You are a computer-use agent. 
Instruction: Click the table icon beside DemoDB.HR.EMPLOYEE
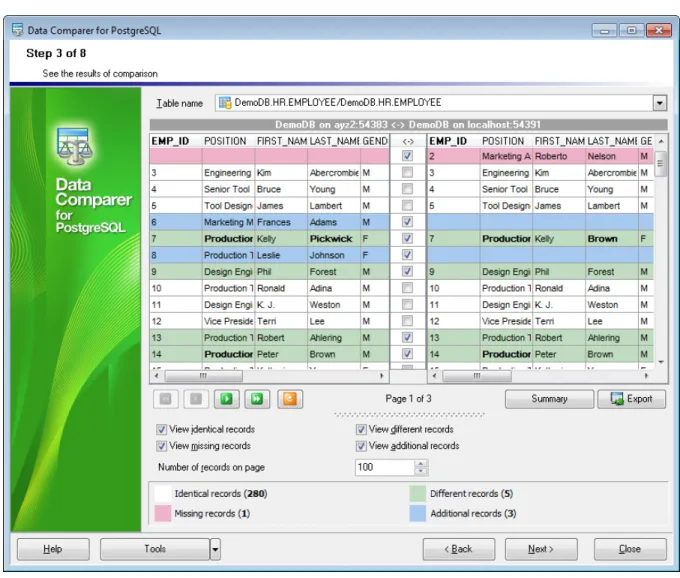pos(225,103)
